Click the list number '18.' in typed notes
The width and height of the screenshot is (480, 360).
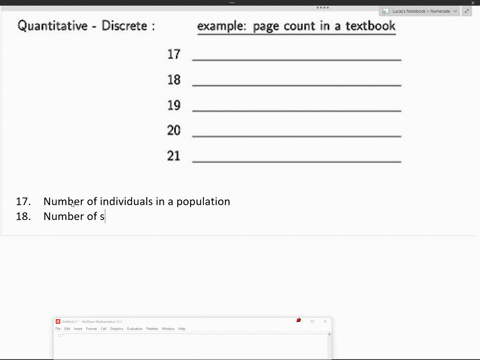click(23, 216)
